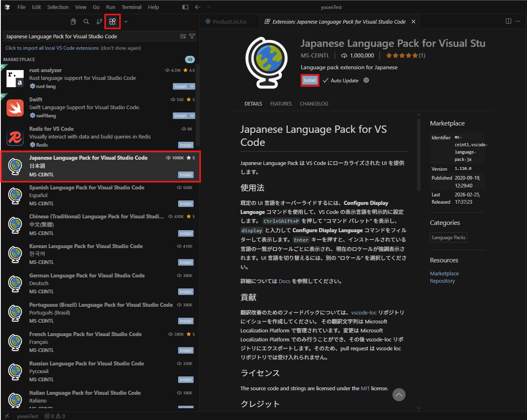Select Chinese (Traditional) Language Pack list row
Screen dimensions: 527x420
click(100, 225)
